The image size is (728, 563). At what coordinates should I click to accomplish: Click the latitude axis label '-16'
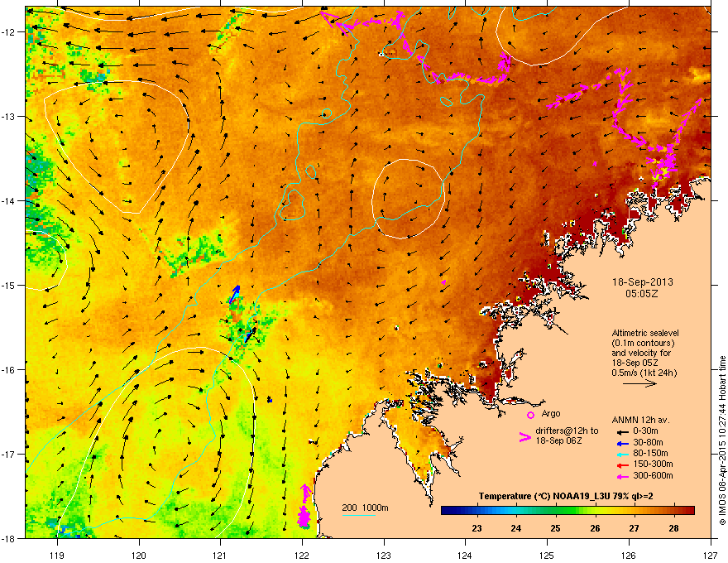(x=8, y=370)
